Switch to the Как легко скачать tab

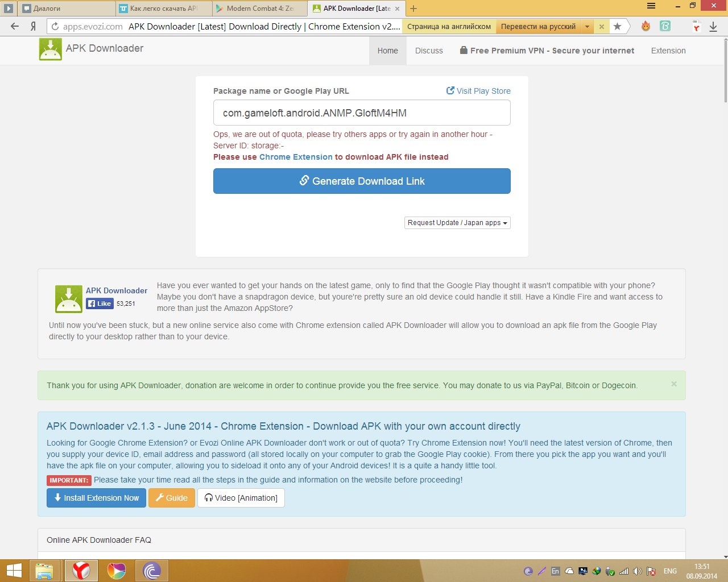(x=164, y=9)
